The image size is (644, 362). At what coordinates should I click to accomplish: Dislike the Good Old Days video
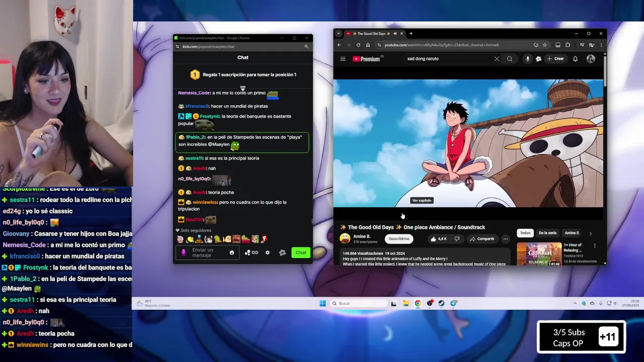coord(457,239)
